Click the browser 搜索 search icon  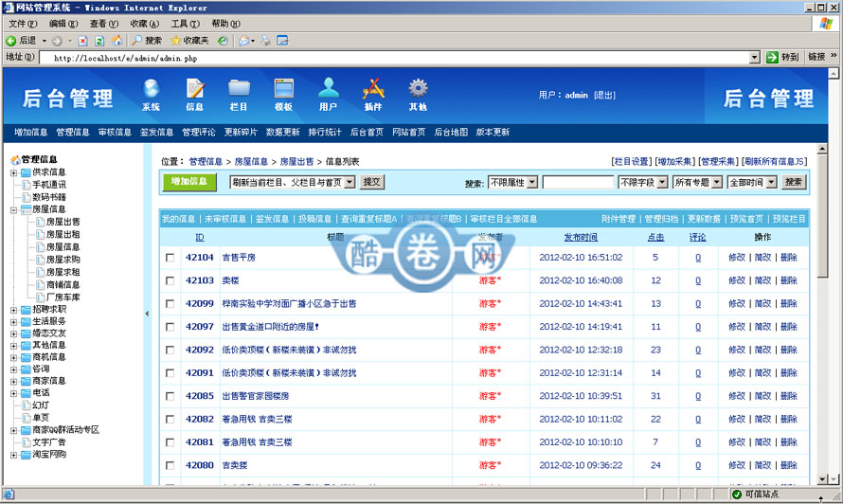coord(137,41)
